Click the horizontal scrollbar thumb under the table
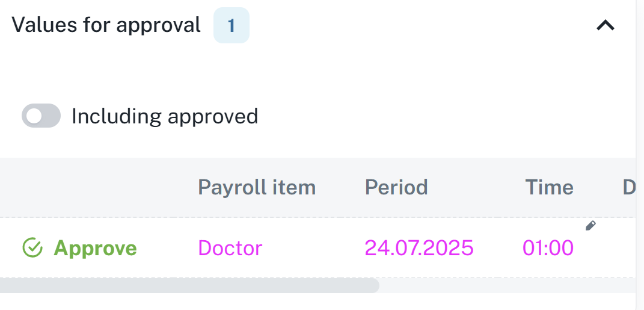Screen dimensions: 644x310 pyautogui.click(x=189, y=285)
